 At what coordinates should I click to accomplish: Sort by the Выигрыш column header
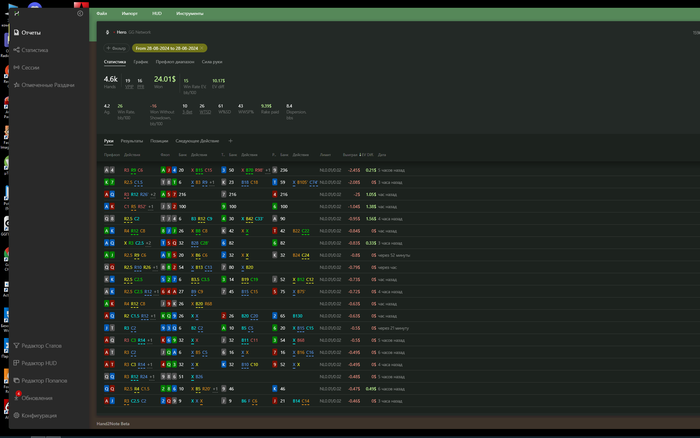(350, 155)
